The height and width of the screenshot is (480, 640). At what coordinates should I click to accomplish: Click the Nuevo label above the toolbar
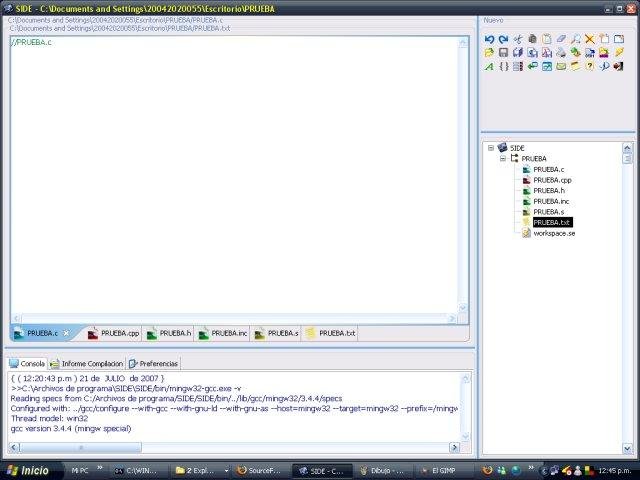click(x=493, y=20)
